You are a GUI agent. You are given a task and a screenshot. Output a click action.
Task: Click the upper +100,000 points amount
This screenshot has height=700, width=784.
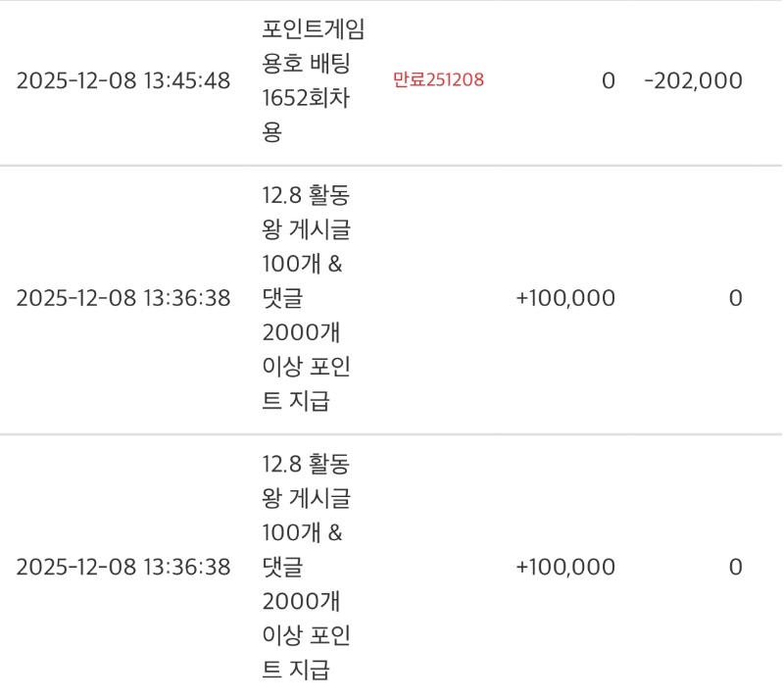pos(565,298)
